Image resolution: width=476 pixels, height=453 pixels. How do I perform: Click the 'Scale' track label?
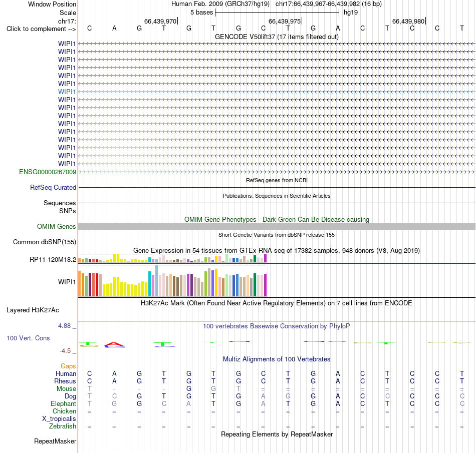point(68,13)
